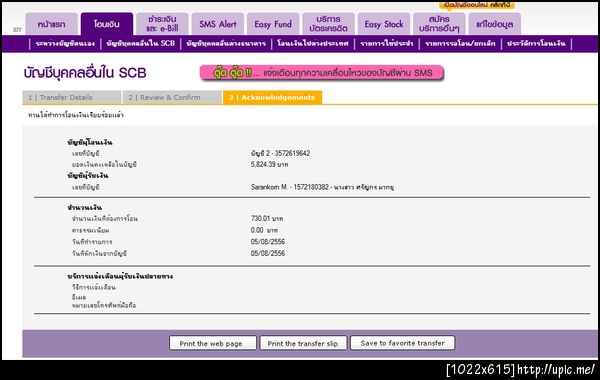600x380 pixels.
Task: Click the บัญชีผู้โอนเงิน section heading
Action: (x=90, y=142)
